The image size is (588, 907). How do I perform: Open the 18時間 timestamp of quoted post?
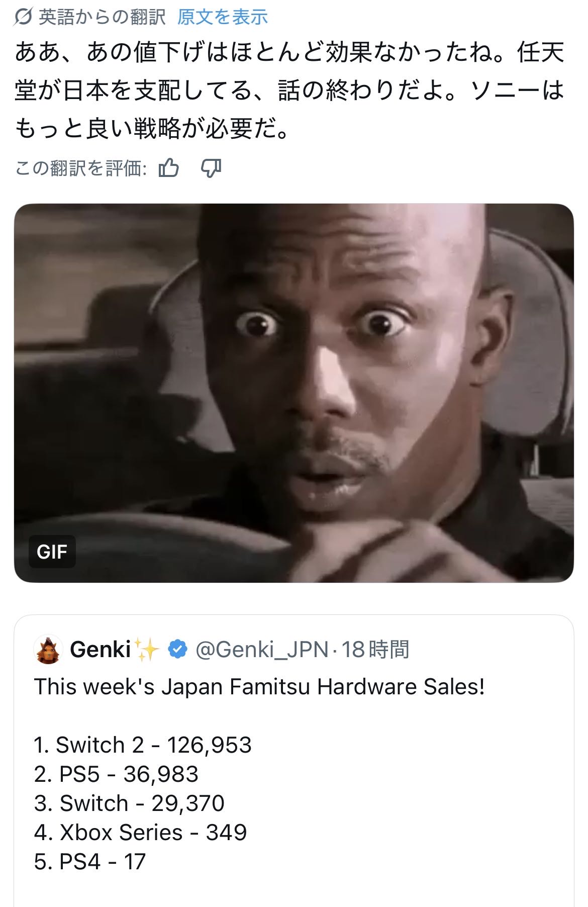click(375, 650)
